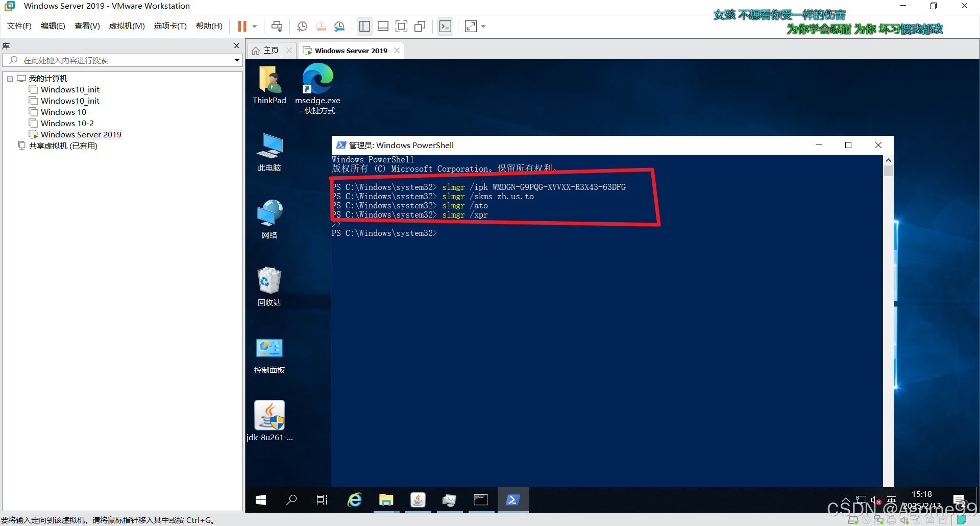
Task: Take a snapshot of this virtual machine
Action: pos(302,27)
